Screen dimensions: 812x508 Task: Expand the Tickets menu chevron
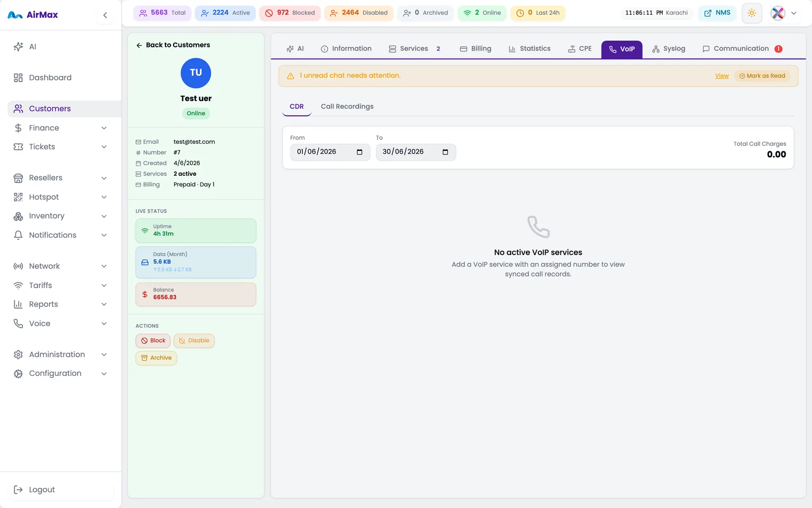pyautogui.click(x=104, y=147)
